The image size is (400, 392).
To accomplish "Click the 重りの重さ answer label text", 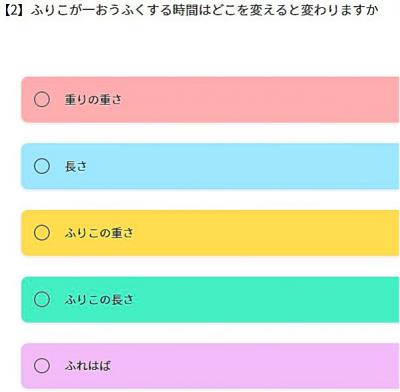I will pyautogui.click(x=93, y=99).
